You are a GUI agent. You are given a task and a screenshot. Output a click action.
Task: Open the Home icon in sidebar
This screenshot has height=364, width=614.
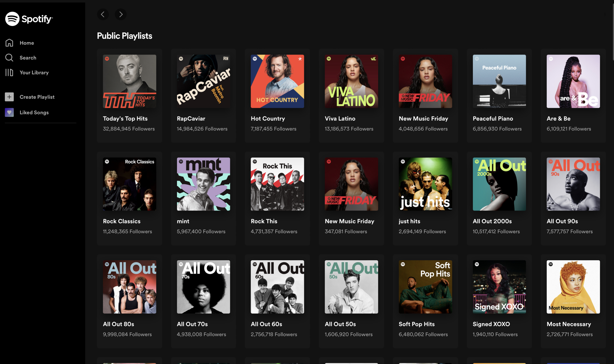click(9, 43)
